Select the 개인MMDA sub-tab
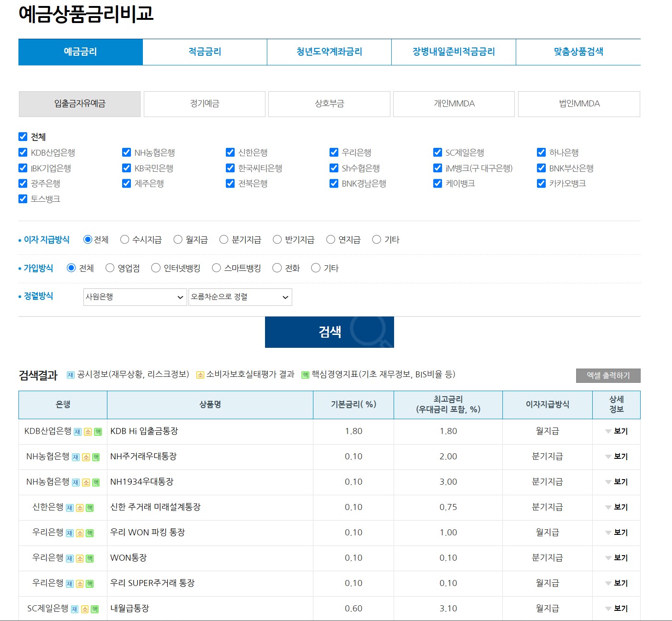Image resolution: width=672 pixels, height=621 pixels. [x=454, y=104]
